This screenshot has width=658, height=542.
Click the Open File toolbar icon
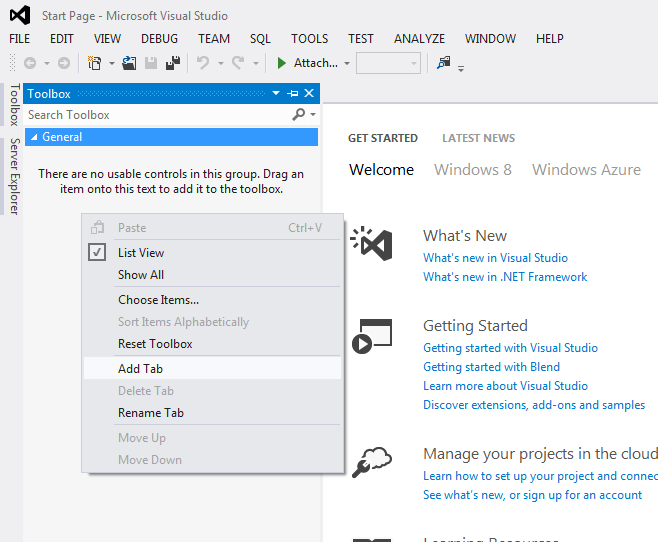[129, 63]
